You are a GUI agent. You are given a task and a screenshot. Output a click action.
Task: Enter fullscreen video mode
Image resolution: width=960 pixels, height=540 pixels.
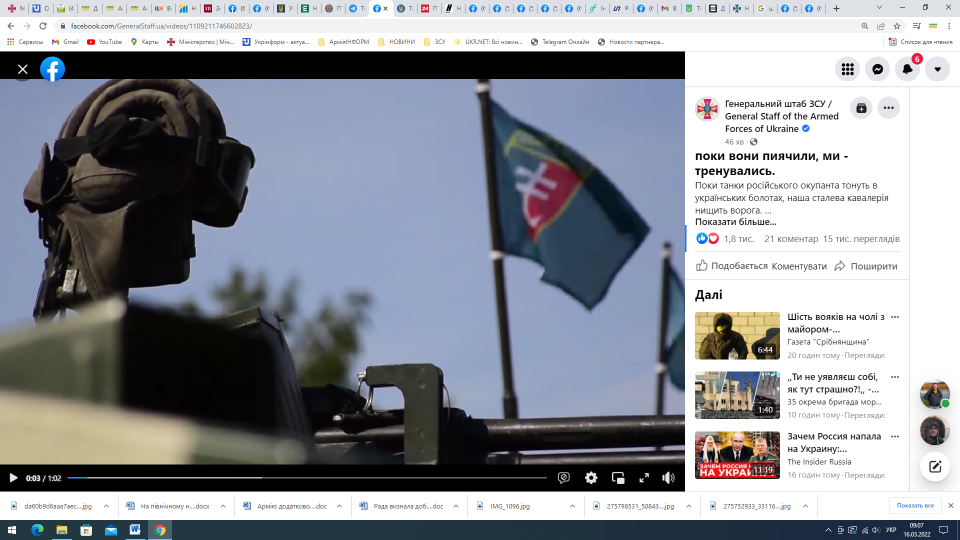644,478
